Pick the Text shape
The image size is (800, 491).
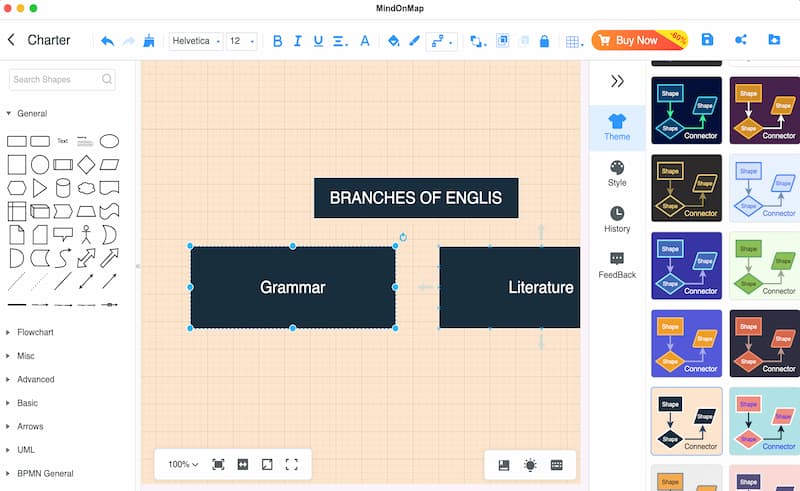click(x=62, y=141)
